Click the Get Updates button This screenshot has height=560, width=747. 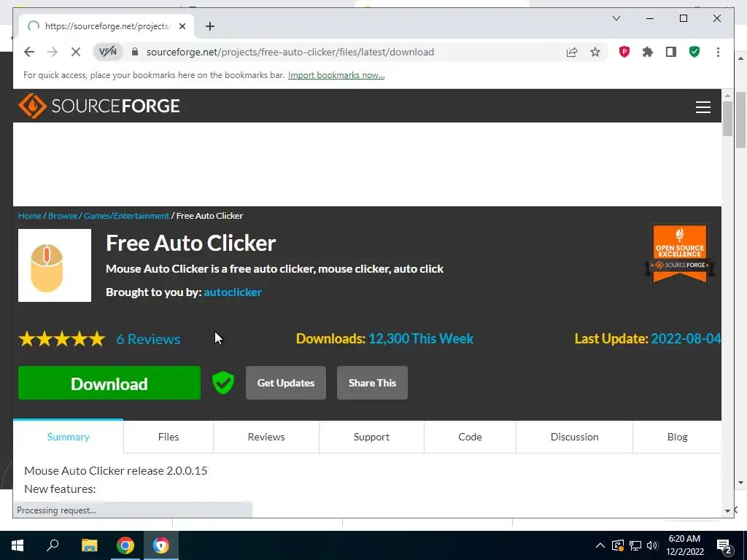286,383
